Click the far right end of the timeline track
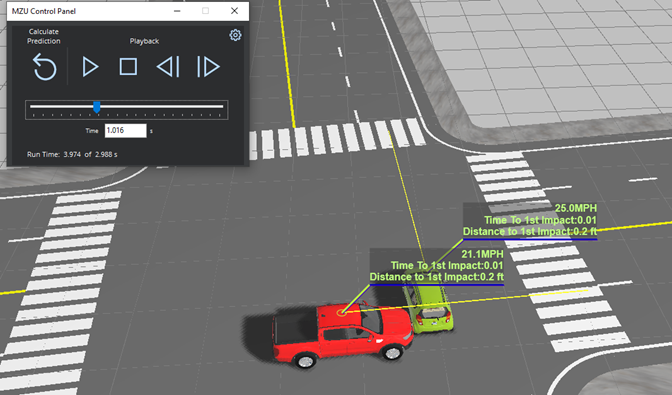Screen dimensions: 672x395 pyautogui.click(x=222, y=106)
